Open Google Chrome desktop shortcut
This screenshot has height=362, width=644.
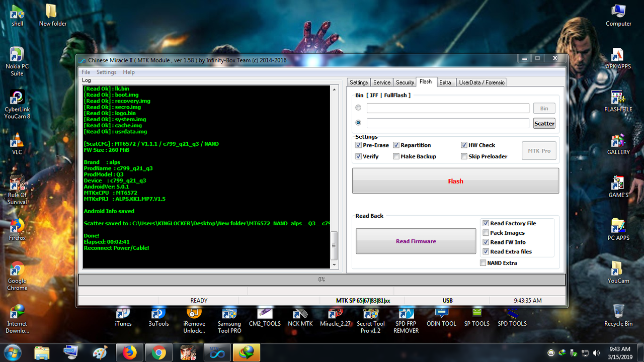click(x=17, y=276)
